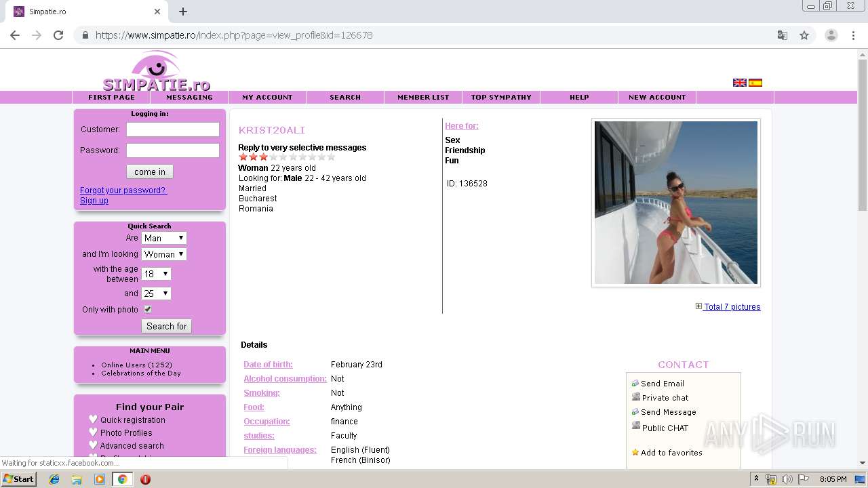The image size is (868, 488).
Task: Open minimum age 18 dropdown
Action: (156, 274)
